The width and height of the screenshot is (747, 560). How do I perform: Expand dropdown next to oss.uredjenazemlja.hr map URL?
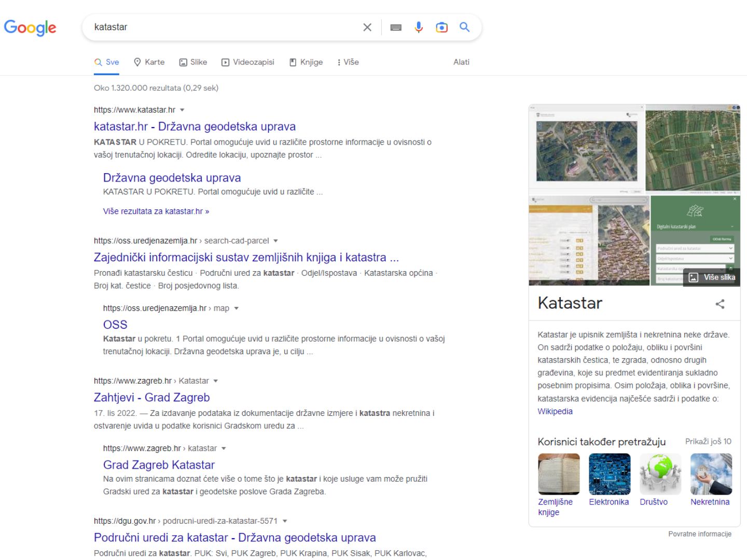tap(236, 308)
